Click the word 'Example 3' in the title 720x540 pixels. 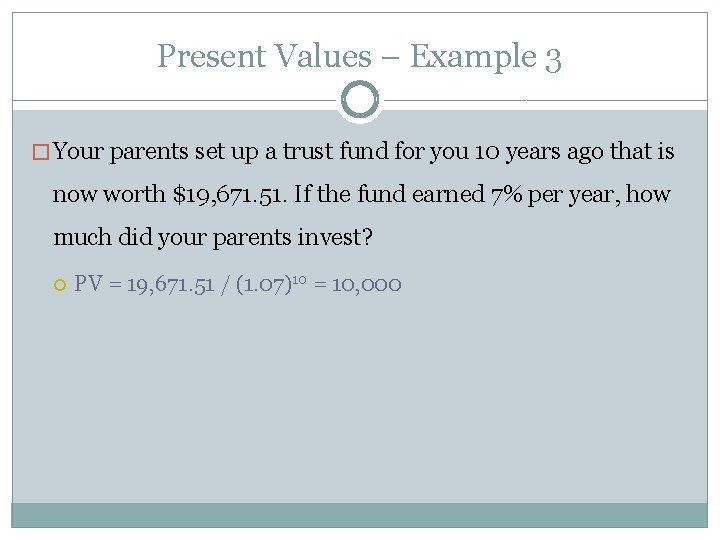(486, 56)
